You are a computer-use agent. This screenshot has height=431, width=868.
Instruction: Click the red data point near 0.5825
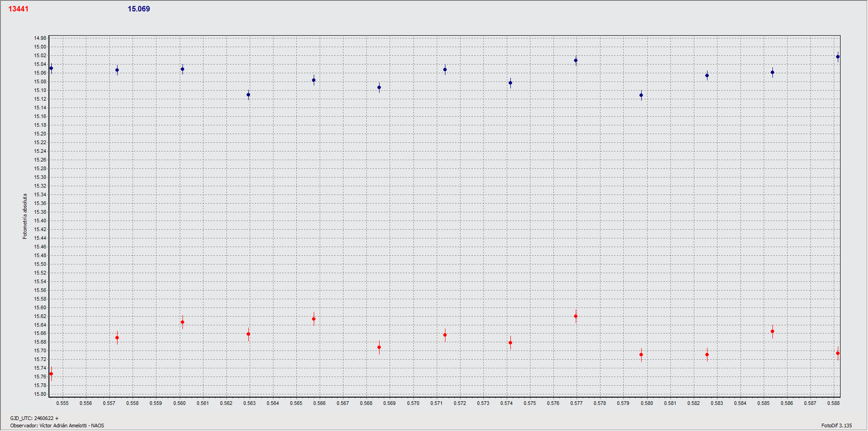click(x=707, y=355)
